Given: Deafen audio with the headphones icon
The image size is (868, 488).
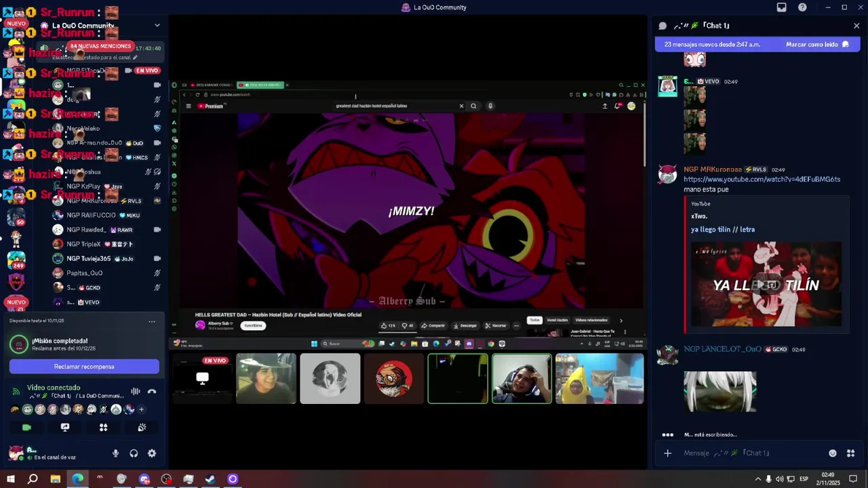Looking at the screenshot, I should coord(134,453).
